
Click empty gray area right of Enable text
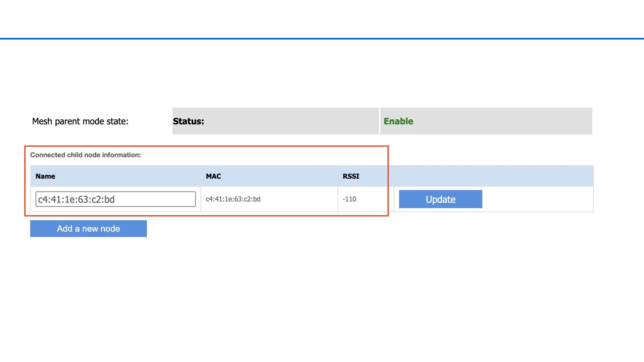(x=503, y=121)
